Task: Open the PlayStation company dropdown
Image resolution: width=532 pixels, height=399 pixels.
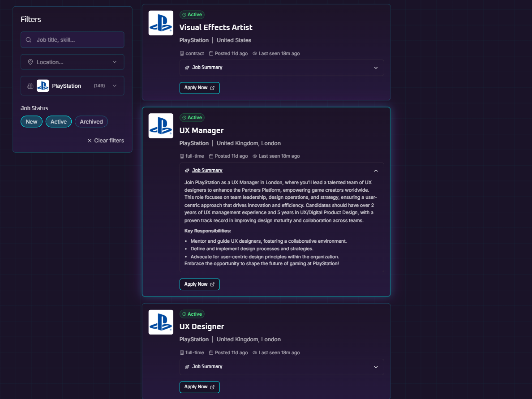Action: pyautogui.click(x=72, y=86)
